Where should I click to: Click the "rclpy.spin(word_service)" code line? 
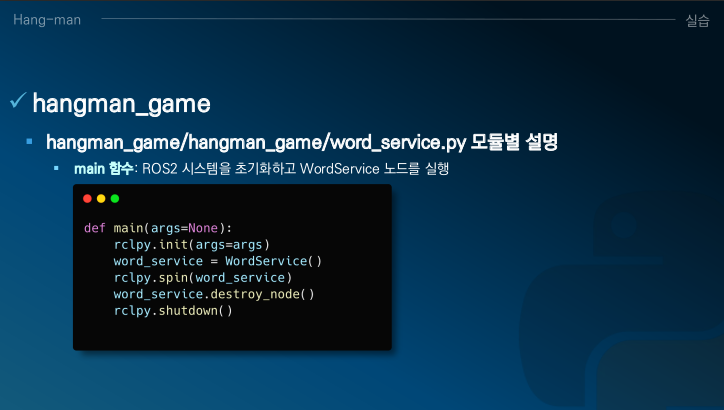click(203, 278)
